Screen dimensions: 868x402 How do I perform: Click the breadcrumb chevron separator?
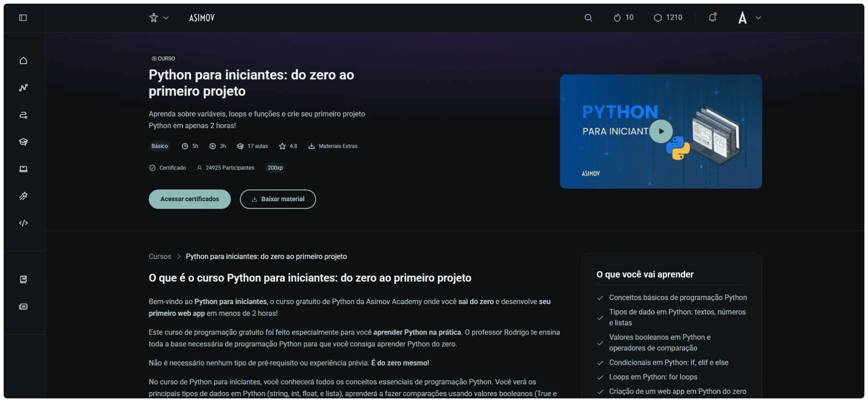click(x=179, y=257)
